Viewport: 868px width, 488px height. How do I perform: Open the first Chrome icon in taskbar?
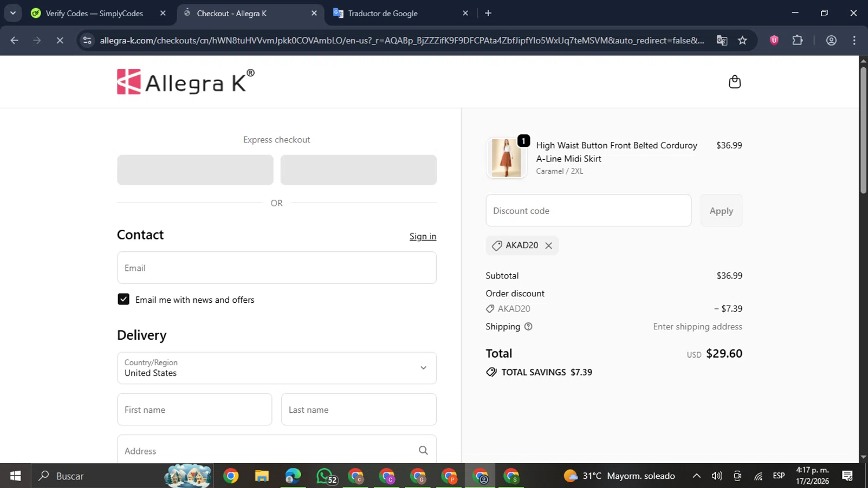(x=230, y=476)
